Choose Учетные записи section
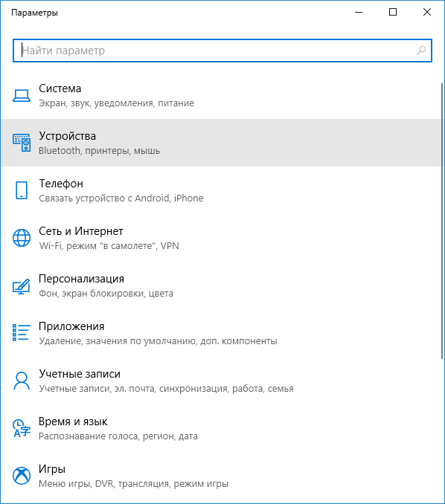Viewport: 445px width, 504px height. (x=221, y=381)
